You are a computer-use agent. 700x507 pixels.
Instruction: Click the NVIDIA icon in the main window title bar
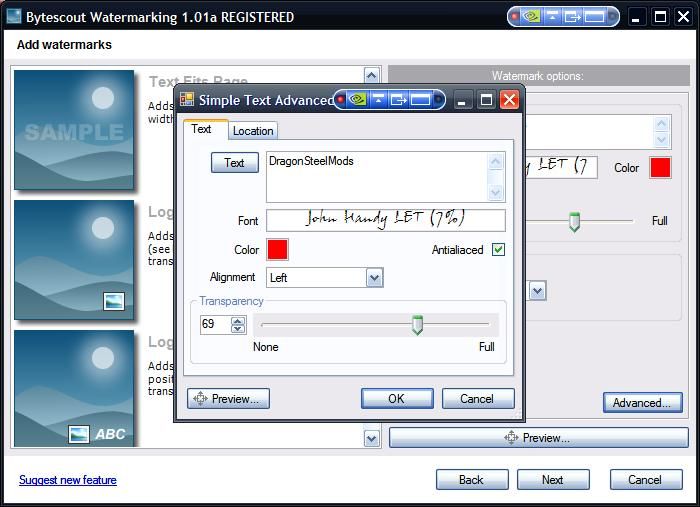pyautogui.click(x=532, y=17)
